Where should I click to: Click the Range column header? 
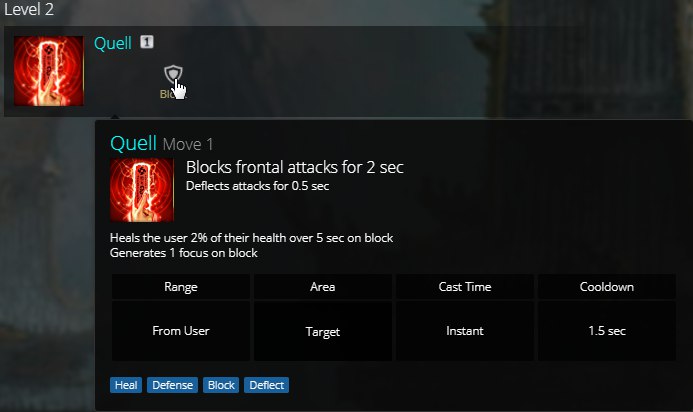coord(181,287)
